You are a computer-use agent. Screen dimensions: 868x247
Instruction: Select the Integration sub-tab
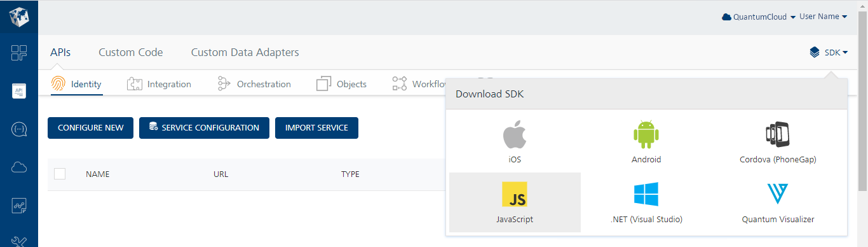tap(159, 84)
